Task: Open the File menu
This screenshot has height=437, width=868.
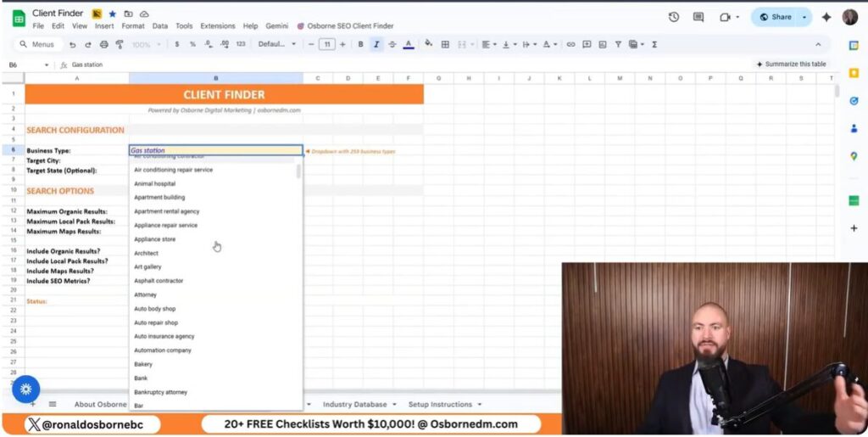Action: [x=38, y=26]
